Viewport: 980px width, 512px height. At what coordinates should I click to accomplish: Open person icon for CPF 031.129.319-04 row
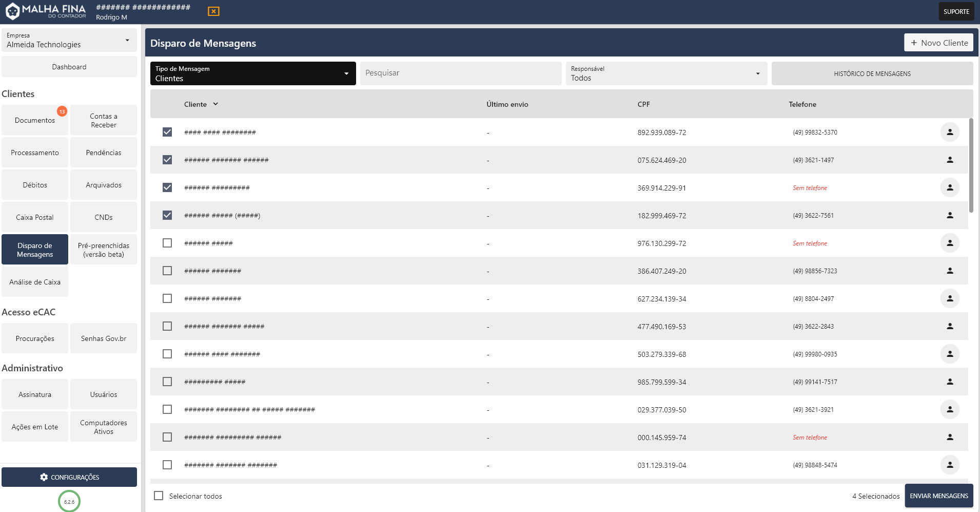[949, 465]
